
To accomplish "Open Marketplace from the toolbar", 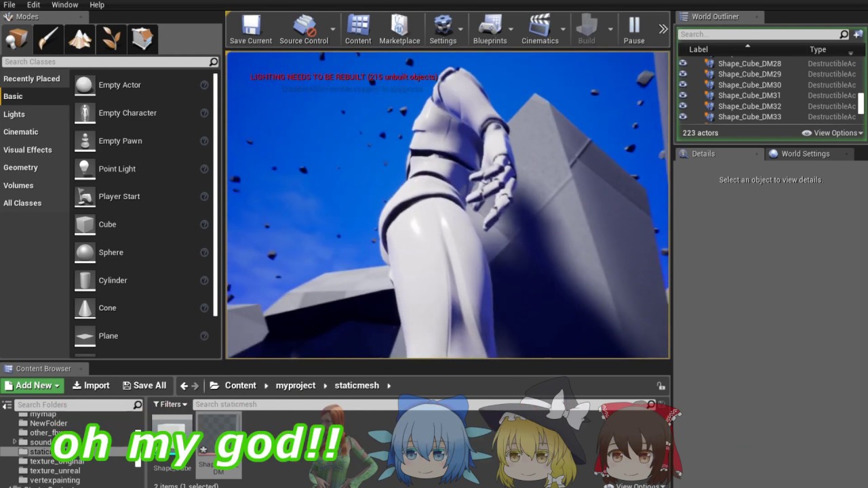I will [x=399, y=30].
